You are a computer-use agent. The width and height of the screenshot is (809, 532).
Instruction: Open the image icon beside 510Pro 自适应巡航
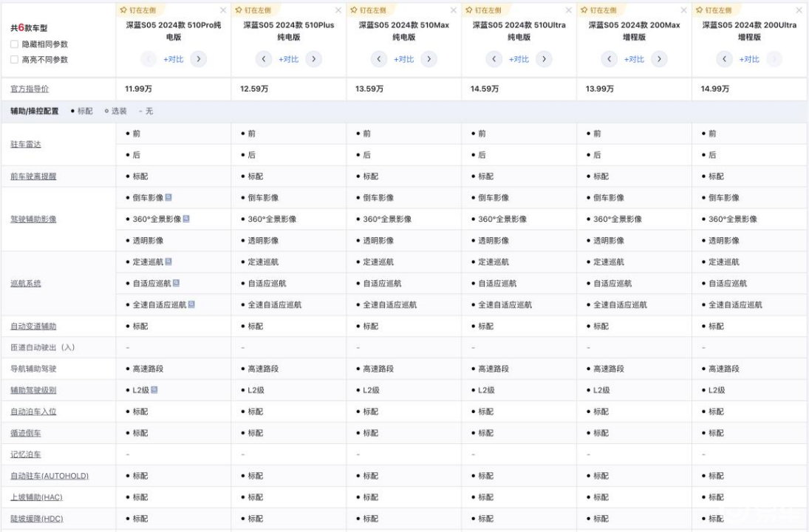click(176, 283)
